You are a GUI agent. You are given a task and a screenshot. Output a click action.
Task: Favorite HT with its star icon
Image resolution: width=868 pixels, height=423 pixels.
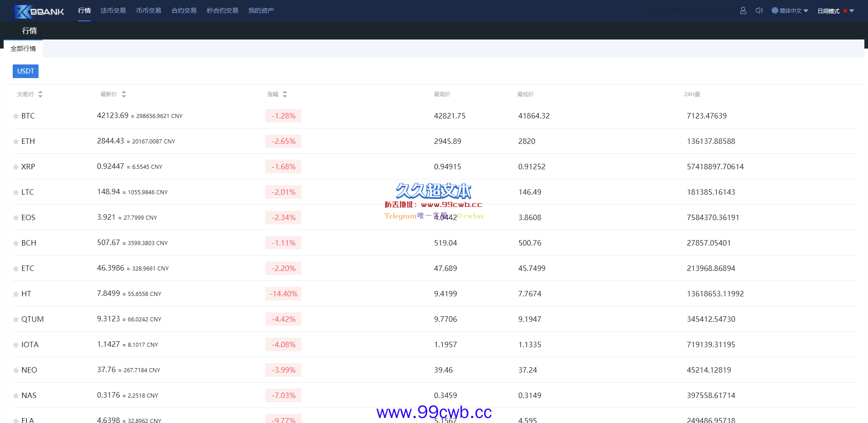(x=16, y=294)
